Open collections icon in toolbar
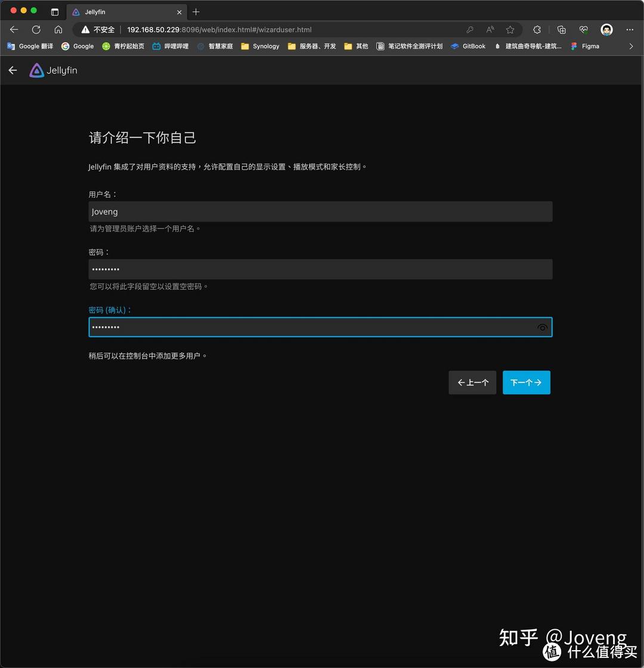 click(561, 29)
